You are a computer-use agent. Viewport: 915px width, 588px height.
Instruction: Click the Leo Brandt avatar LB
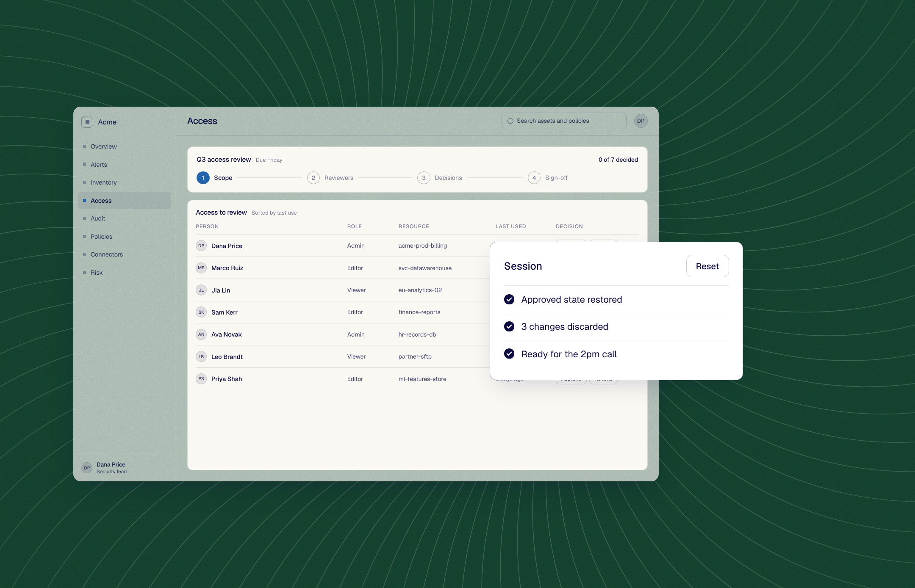(201, 357)
